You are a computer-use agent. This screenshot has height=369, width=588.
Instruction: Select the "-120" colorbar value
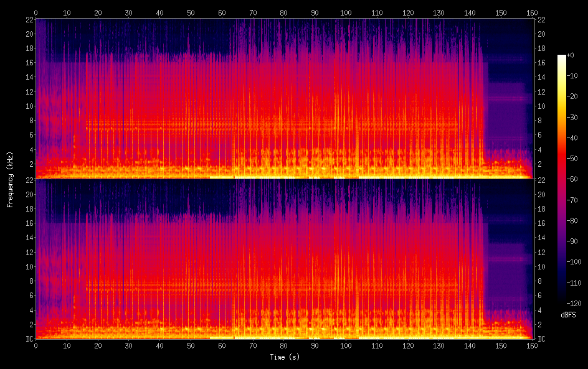[574, 304]
